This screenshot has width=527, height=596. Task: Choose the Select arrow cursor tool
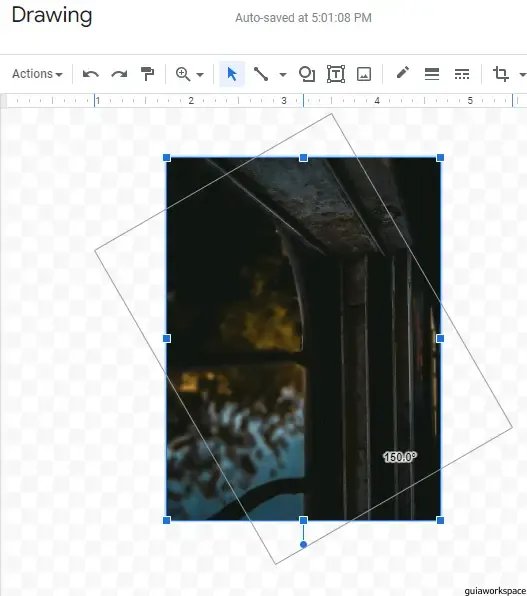[232, 74]
